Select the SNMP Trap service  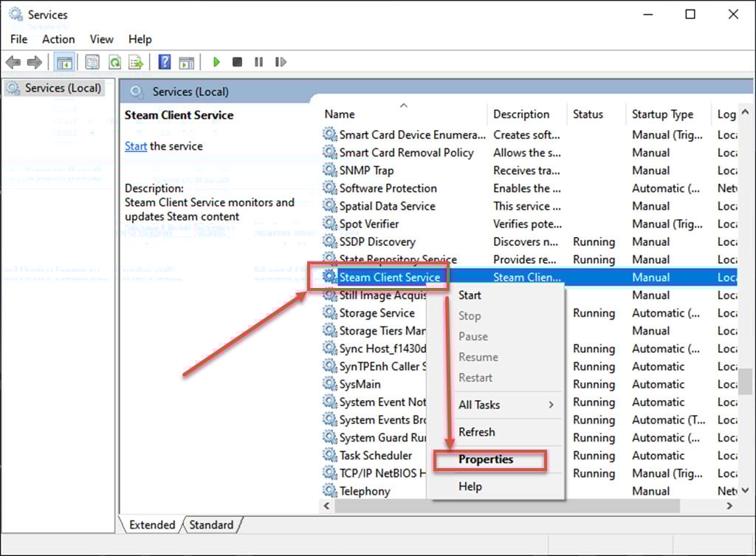click(529, 171)
